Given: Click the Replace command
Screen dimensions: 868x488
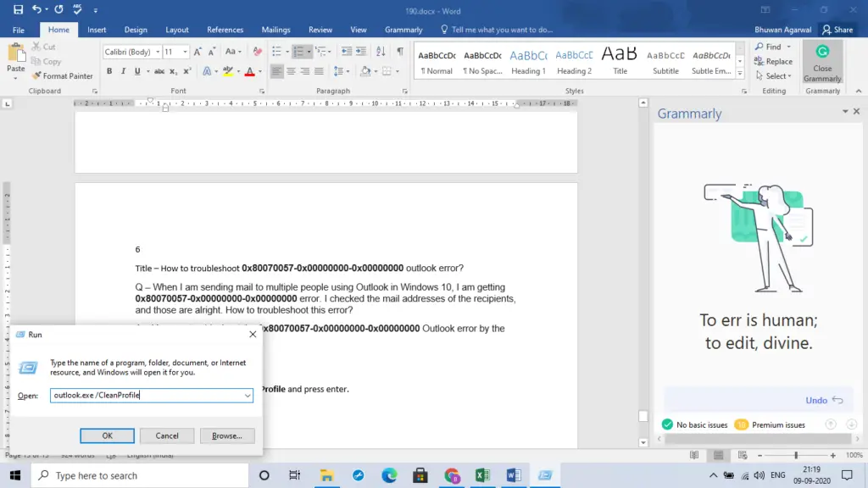Looking at the screenshot, I should tap(773, 61).
